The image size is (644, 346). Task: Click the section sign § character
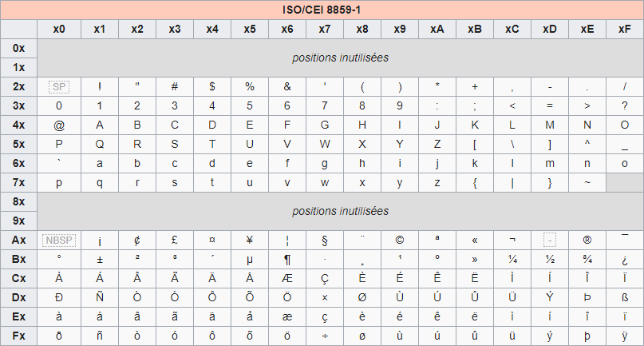point(325,240)
